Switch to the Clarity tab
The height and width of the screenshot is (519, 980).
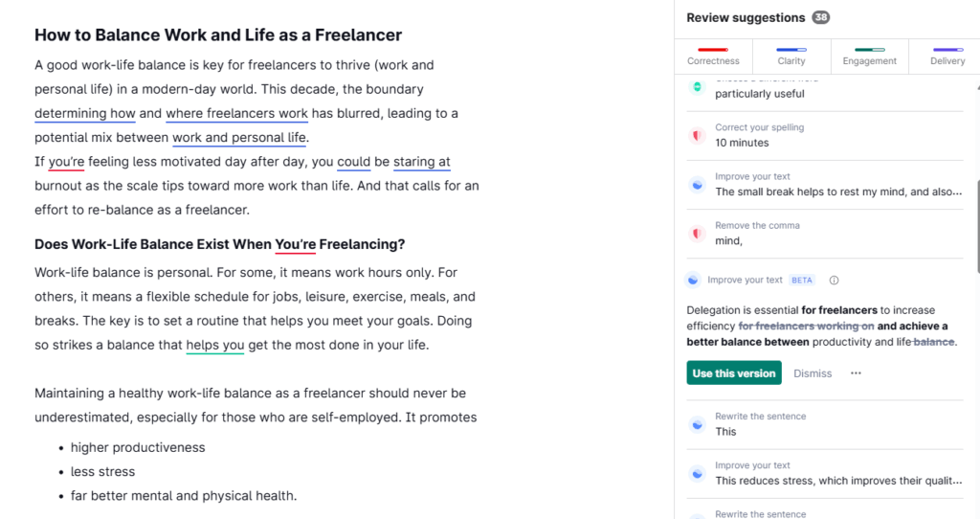[791, 56]
